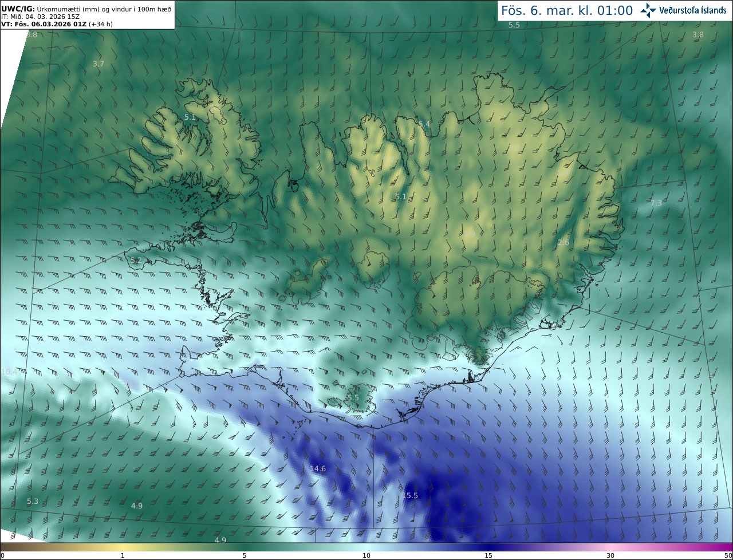The height and width of the screenshot is (560, 733).
Task: Select the 'UWC/IG: Úrkomumætti (mm)' title line
Action: click(87, 9)
